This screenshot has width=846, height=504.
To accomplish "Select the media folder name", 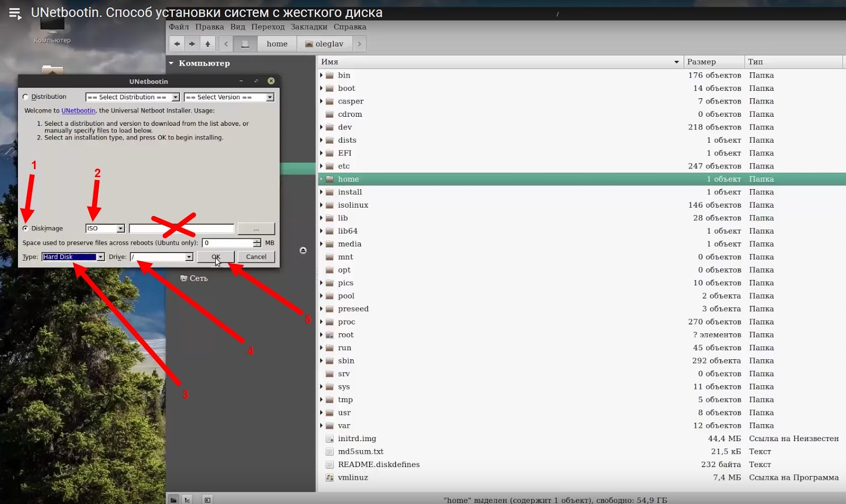I will click(350, 244).
